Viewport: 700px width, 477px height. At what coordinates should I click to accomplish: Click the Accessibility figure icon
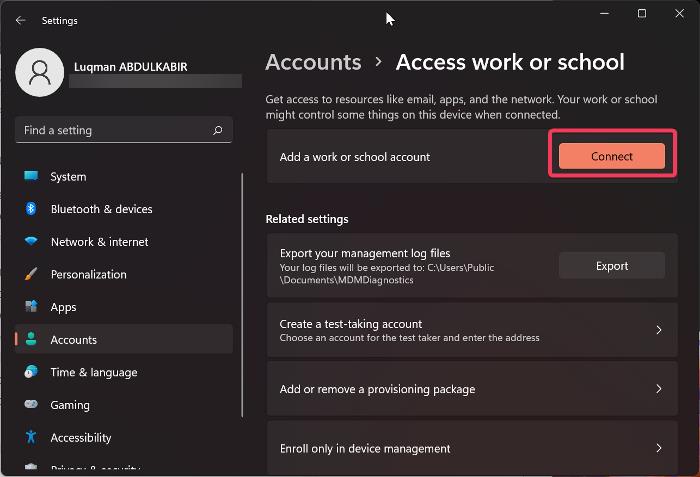(x=31, y=437)
